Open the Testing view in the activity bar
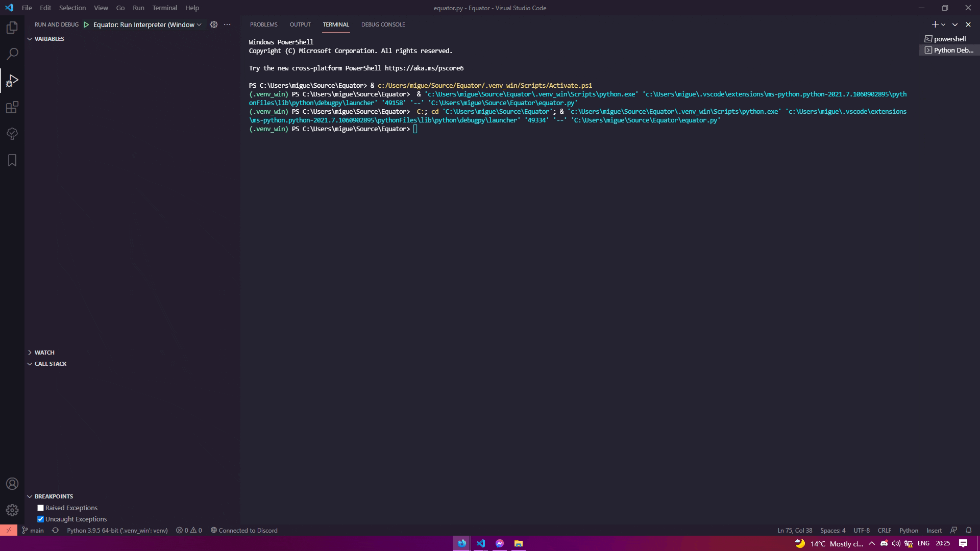 12,134
